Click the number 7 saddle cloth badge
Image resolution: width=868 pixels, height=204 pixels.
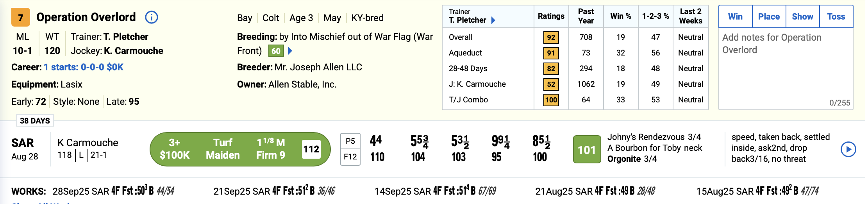point(21,18)
